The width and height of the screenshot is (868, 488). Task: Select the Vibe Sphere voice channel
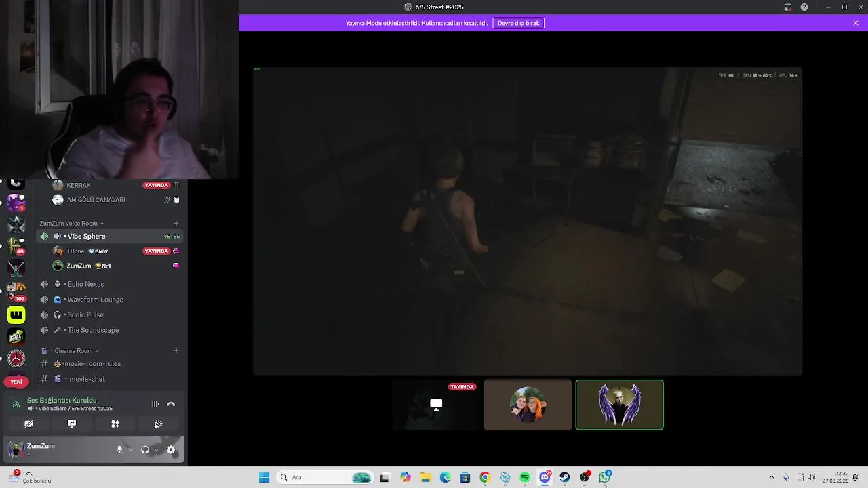110,236
